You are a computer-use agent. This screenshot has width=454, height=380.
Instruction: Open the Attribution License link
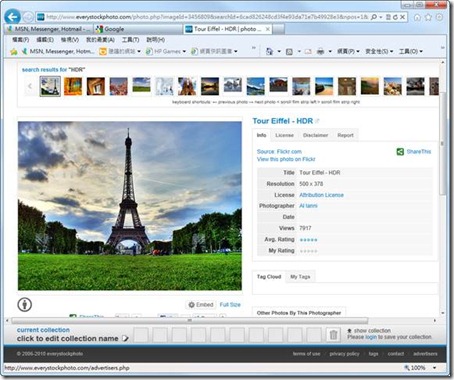tap(321, 195)
